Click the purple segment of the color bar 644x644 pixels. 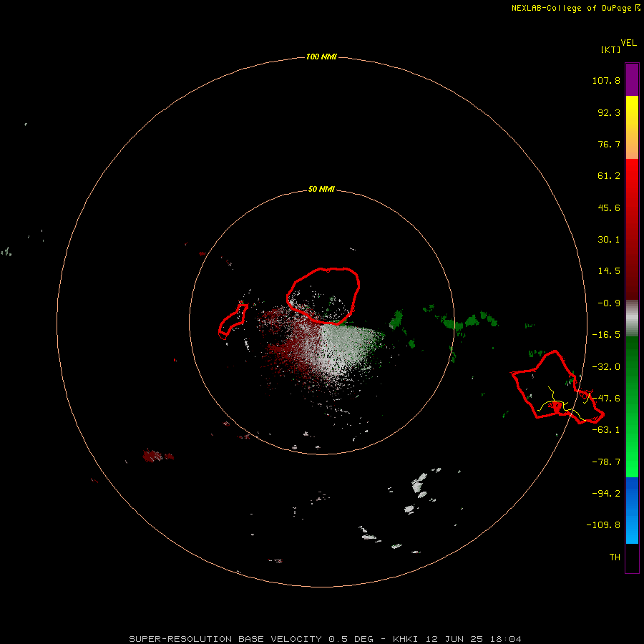(x=632, y=79)
